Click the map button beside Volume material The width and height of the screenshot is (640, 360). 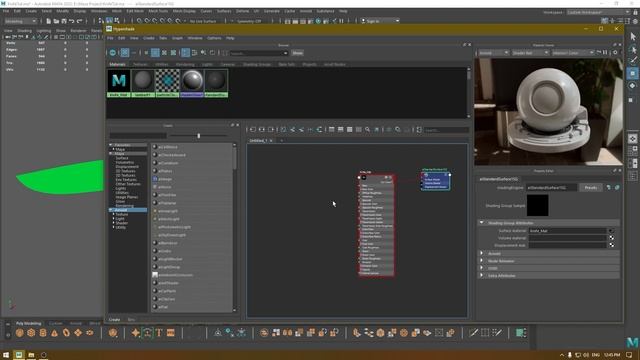611,238
